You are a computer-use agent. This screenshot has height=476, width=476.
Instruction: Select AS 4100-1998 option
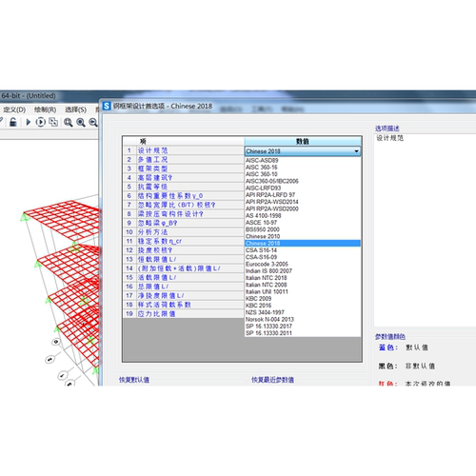click(303, 216)
